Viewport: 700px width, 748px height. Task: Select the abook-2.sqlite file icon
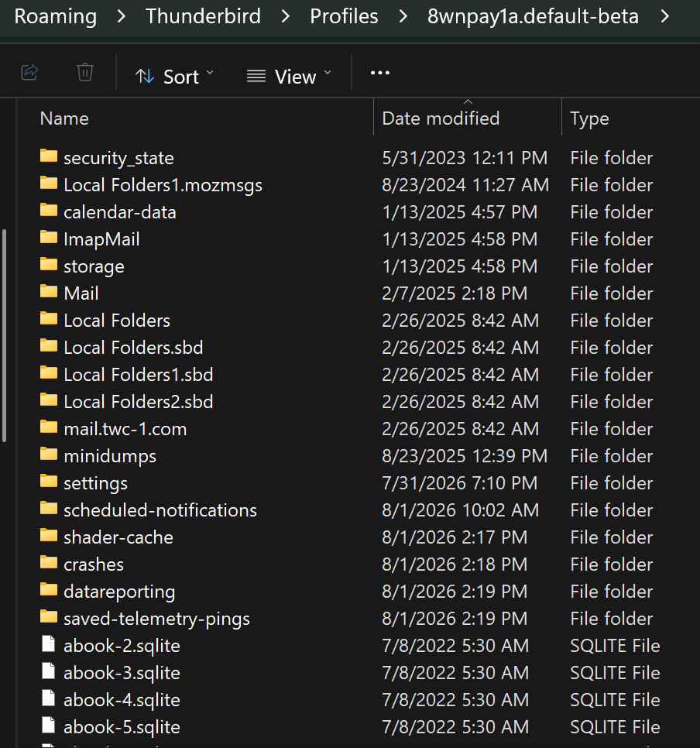(x=49, y=644)
